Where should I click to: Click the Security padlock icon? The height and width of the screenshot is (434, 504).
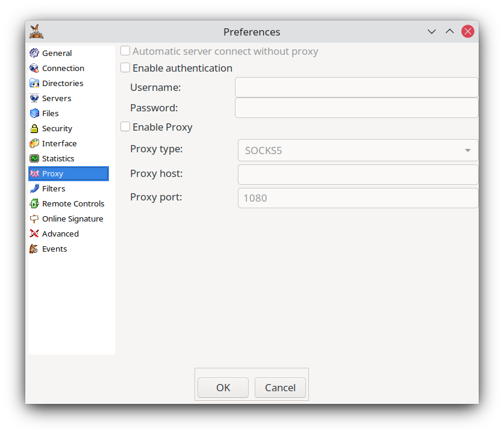(x=34, y=128)
